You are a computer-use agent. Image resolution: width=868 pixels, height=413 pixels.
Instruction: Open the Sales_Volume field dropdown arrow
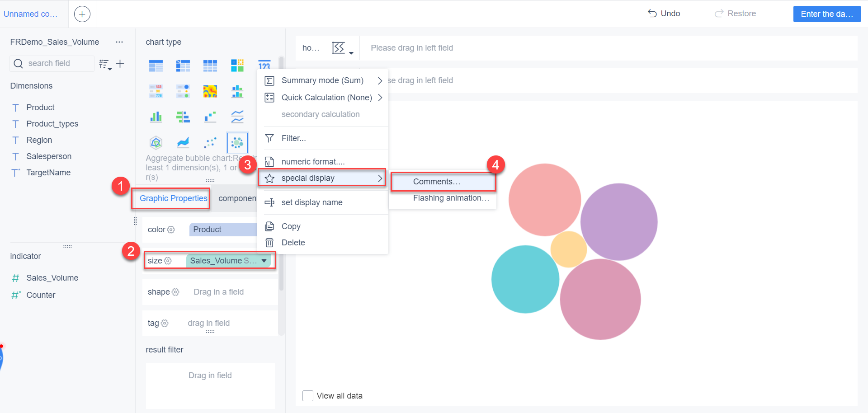[x=264, y=261]
